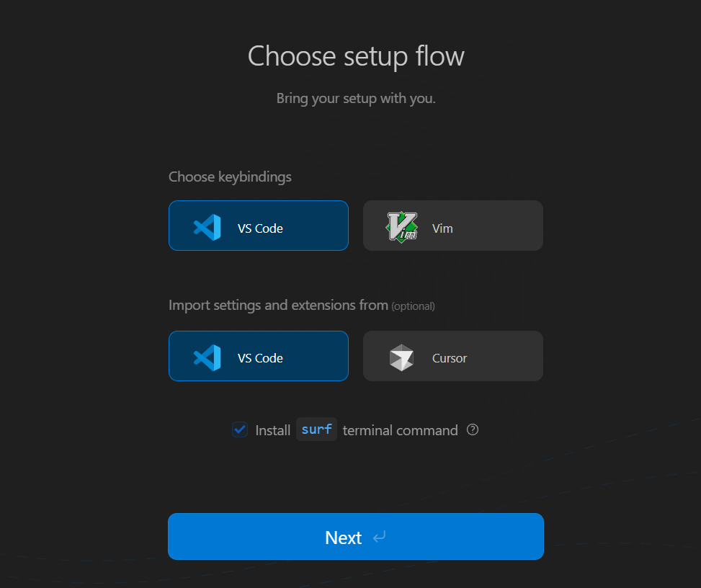Click the "surf" code badge
The image size is (701, 588).
[317, 429]
